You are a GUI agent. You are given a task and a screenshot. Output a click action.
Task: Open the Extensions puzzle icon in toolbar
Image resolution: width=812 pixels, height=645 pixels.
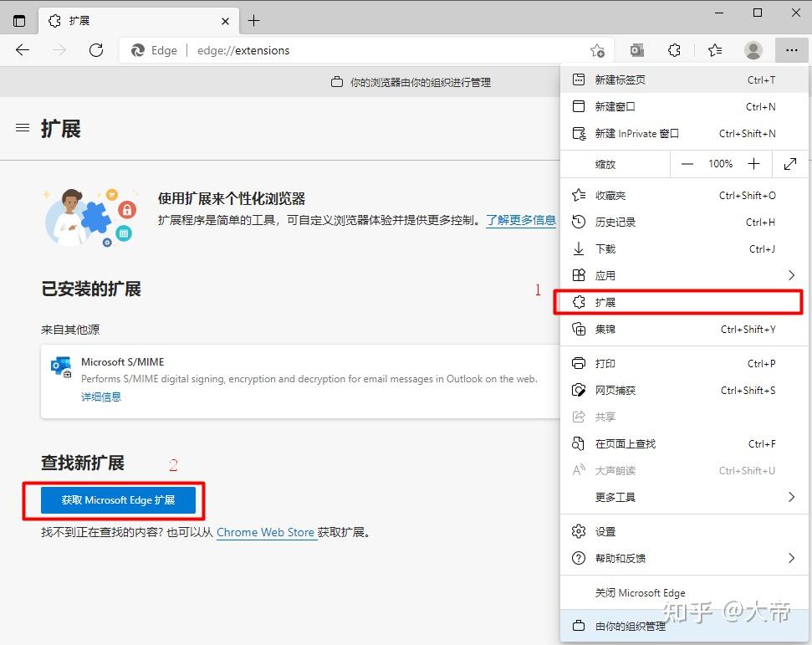pos(674,50)
